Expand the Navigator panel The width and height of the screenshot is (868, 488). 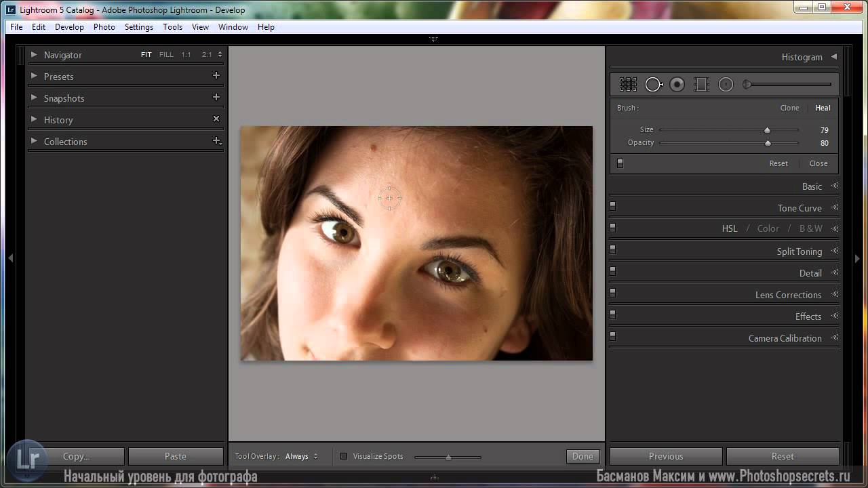(34, 55)
